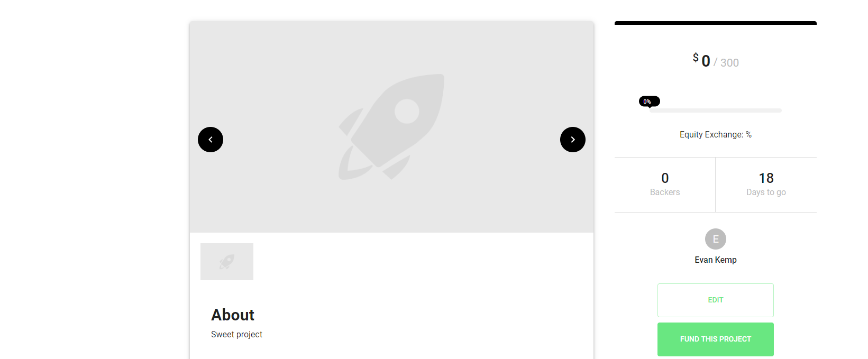Open the Evan Kemp profile name

pos(716,260)
